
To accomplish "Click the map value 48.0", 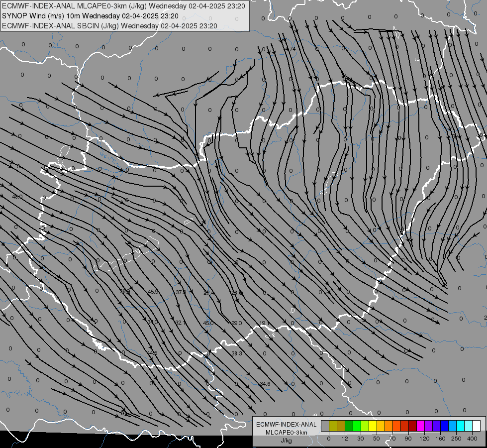I will (17, 197).
